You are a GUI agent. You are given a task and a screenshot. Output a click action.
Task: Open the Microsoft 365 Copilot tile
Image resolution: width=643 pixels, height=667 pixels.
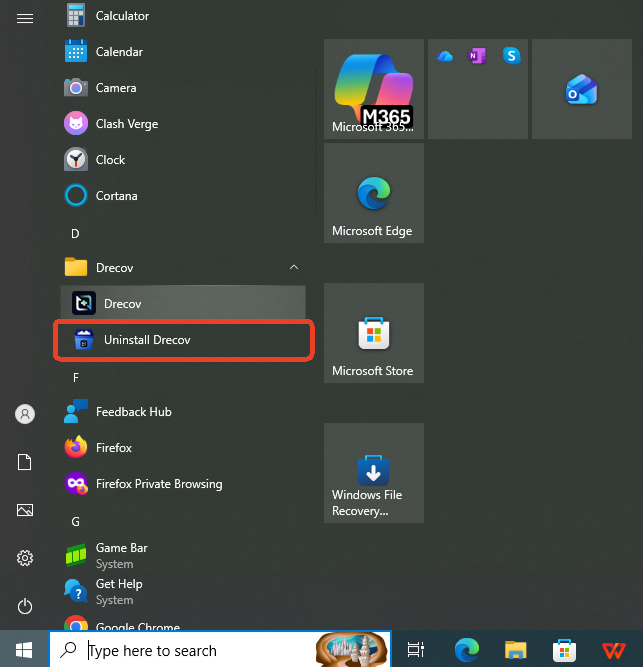point(373,89)
